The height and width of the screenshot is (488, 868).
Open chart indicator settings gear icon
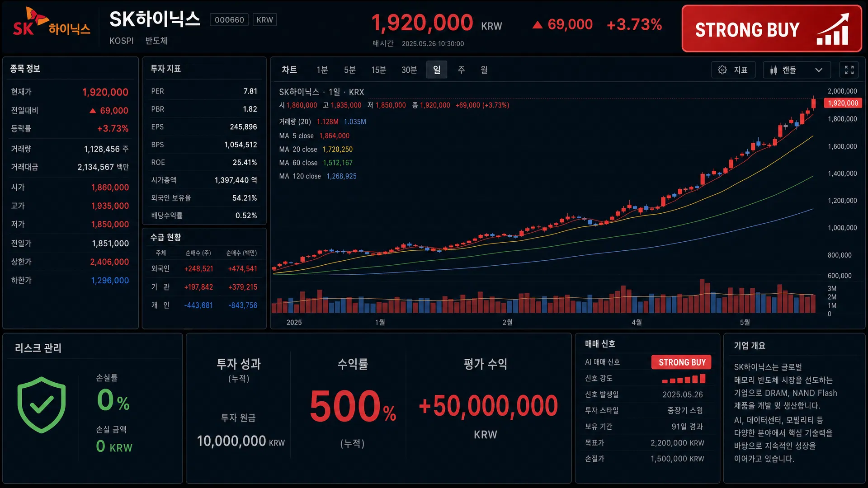coord(722,70)
